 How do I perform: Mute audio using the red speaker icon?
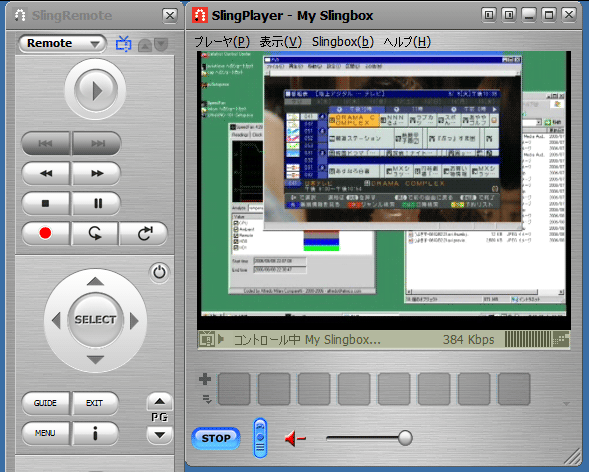point(295,438)
